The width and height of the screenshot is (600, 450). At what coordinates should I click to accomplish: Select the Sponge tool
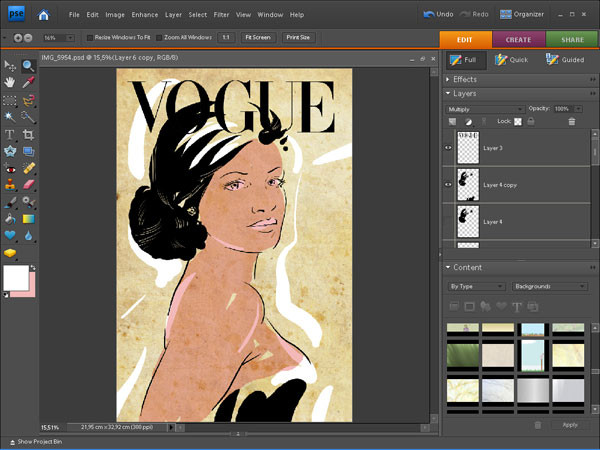(10, 253)
